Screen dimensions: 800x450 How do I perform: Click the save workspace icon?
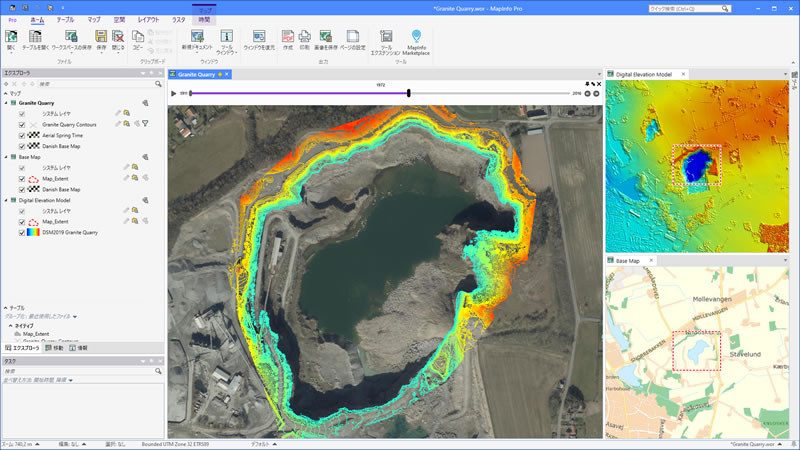click(71, 40)
